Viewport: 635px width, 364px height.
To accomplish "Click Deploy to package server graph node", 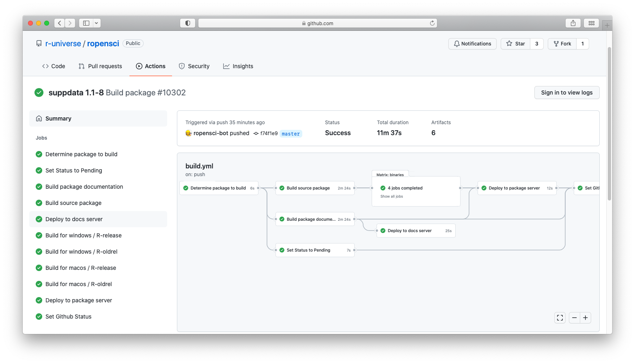I will click(517, 188).
